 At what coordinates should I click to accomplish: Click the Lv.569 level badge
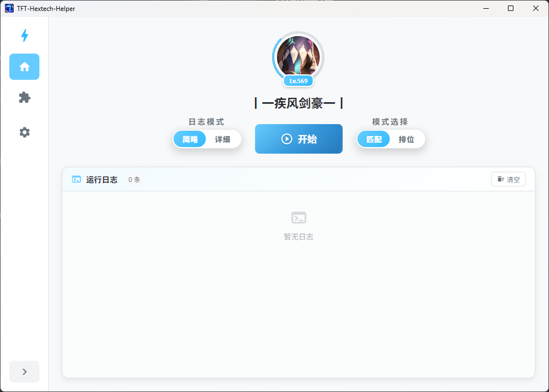[x=298, y=81]
